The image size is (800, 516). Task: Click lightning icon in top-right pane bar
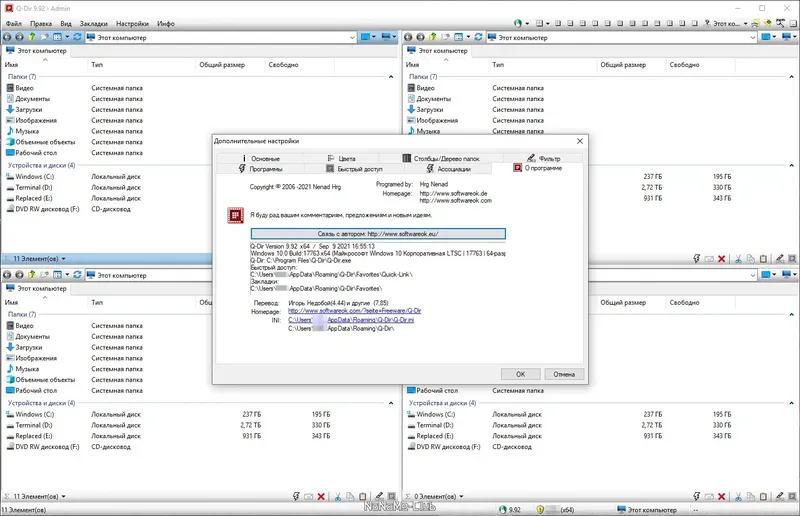coord(696,259)
